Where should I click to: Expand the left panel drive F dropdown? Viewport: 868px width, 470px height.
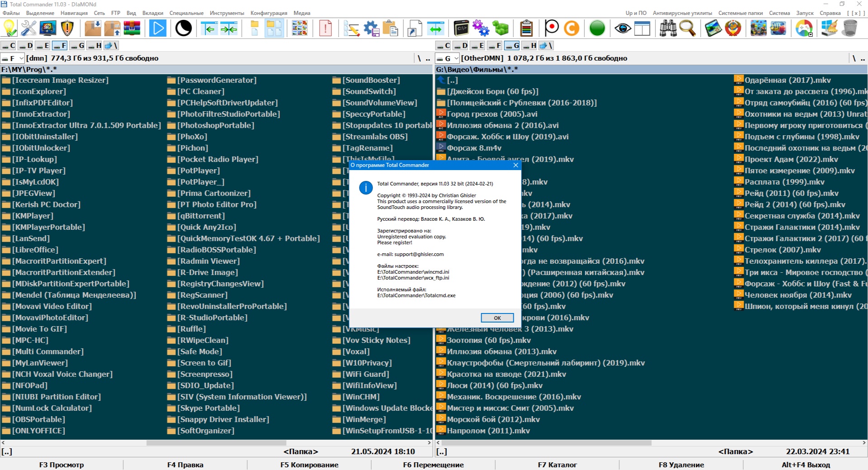click(21, 58)
